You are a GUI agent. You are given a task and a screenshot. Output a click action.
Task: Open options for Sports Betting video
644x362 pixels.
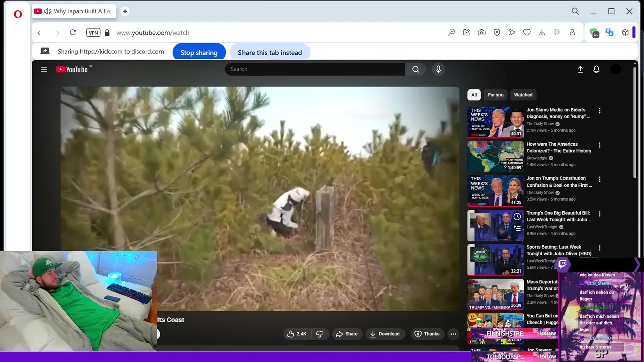point(599,248)
